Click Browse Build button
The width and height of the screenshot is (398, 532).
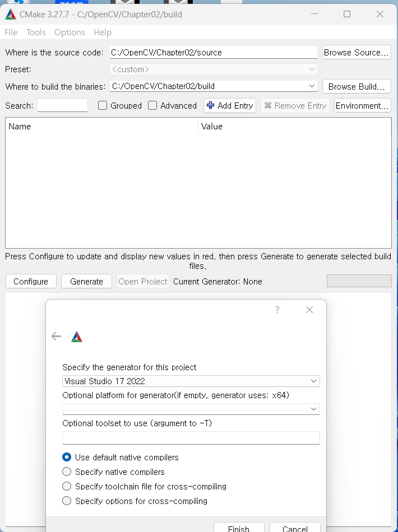[357, 86]
